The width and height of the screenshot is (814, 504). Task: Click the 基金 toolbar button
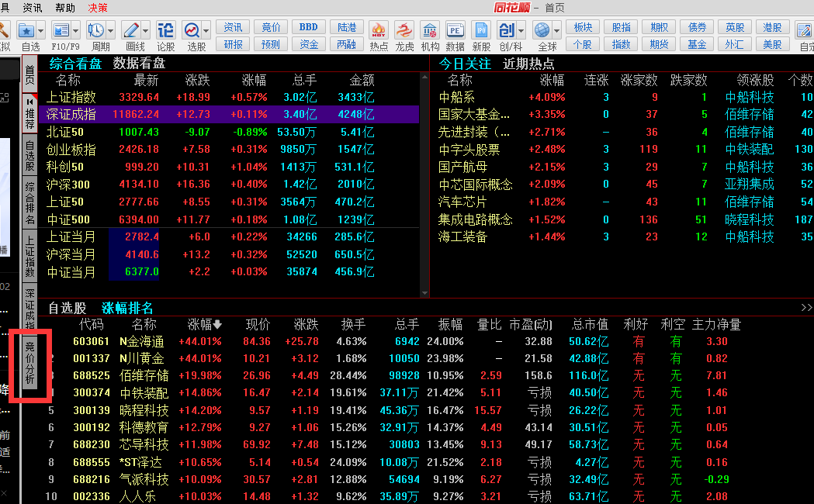(x=697, y=44)
